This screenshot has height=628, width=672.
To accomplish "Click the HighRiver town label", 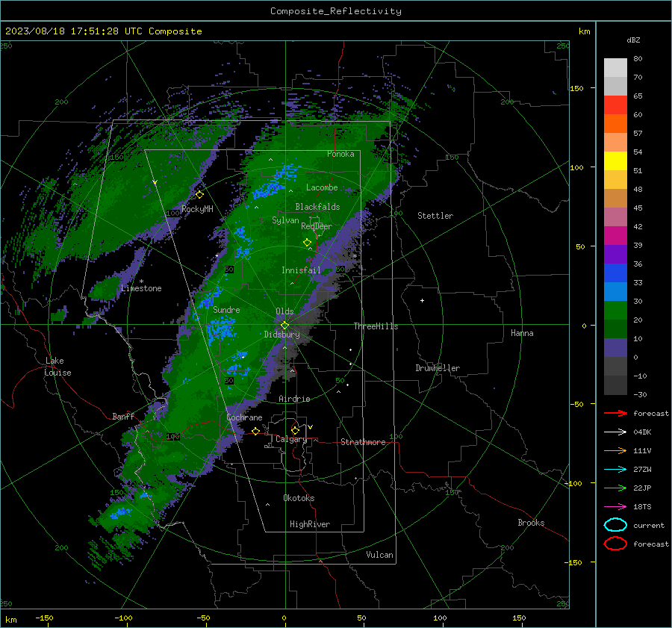I will coord(310,524).
